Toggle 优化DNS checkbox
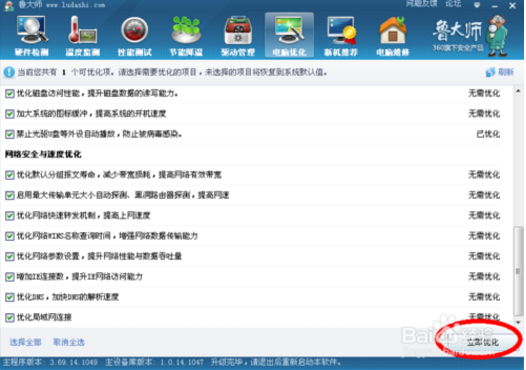The image size is (526, 370). 10,297
